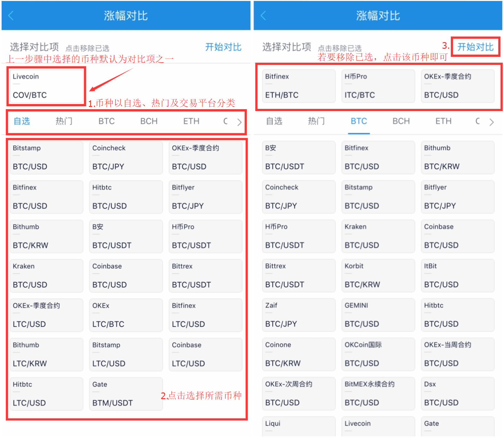Choose Bitstamp BTC/USD in left list
Screen dimensions: 504x438
pyautogui.click(x=46, y=158)
